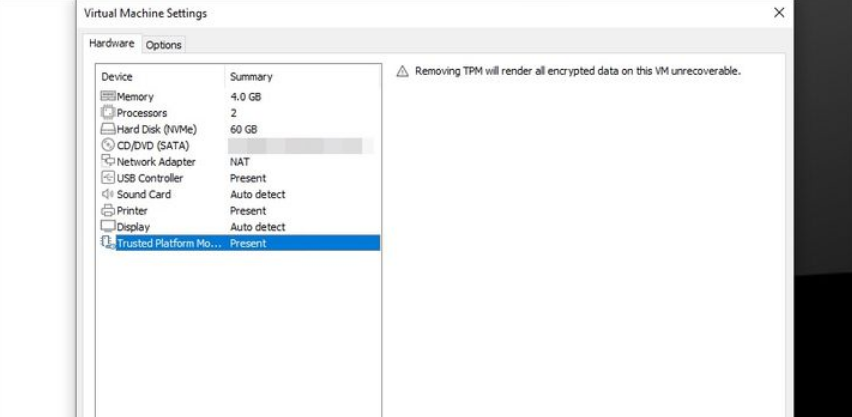Click the Summary column header
852x417 pixels.
(251, 77)
